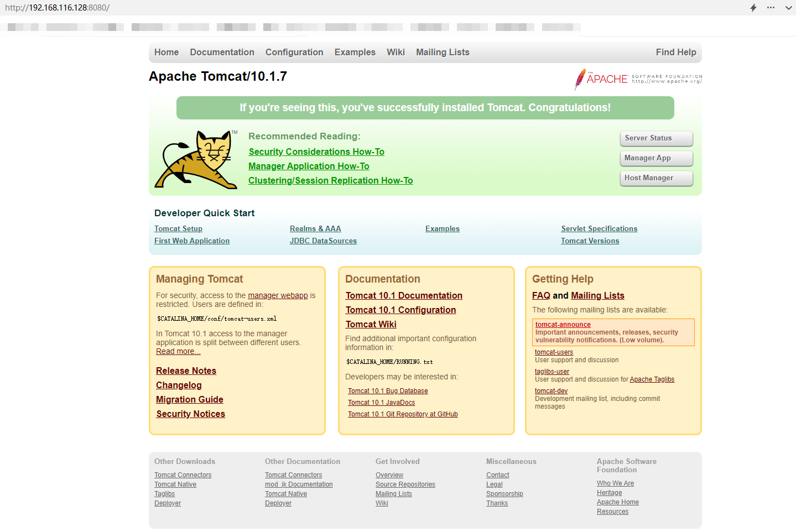Open Tomcat 10.1 Documentation link

[x=404, y=295]
